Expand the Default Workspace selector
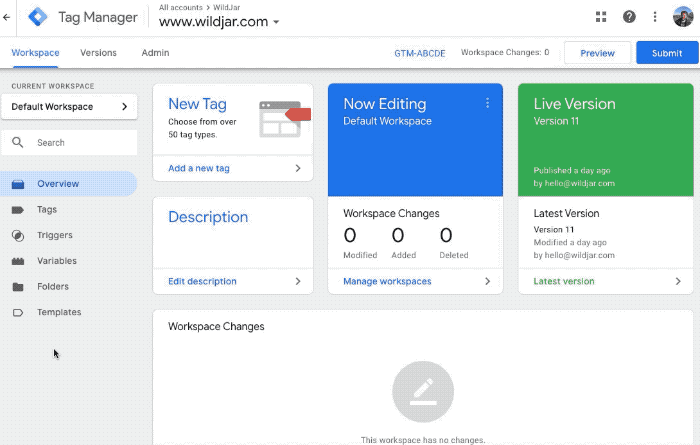This screenshot has width=700, height=445. point(69,107)
